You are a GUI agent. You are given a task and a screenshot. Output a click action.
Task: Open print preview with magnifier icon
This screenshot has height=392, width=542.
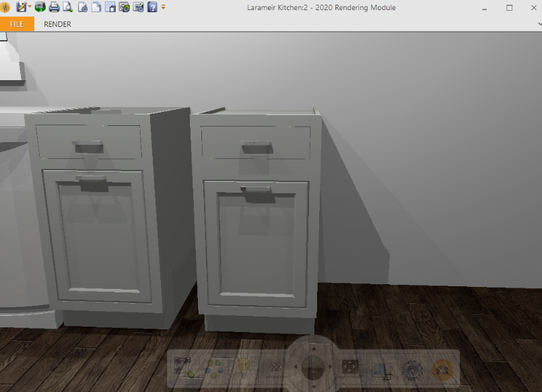tap(68, 7)
